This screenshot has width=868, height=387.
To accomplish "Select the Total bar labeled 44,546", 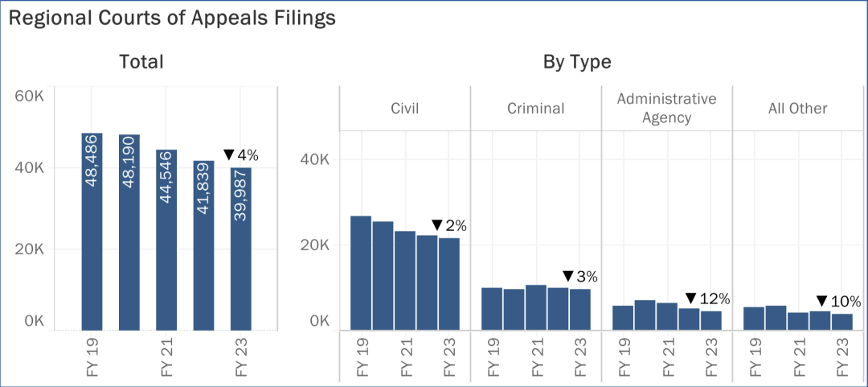I will point(166,240).
